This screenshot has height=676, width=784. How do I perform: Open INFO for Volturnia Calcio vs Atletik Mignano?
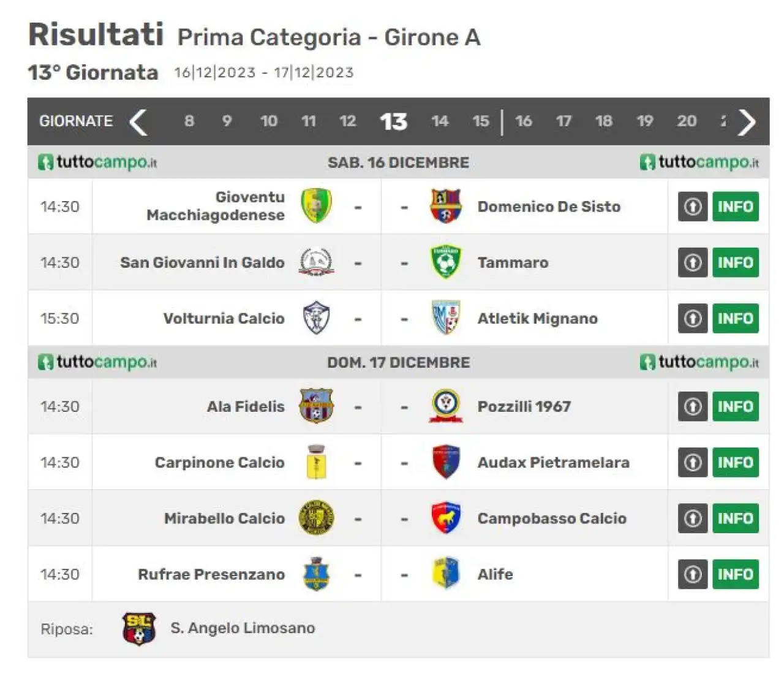click(736, 318)
